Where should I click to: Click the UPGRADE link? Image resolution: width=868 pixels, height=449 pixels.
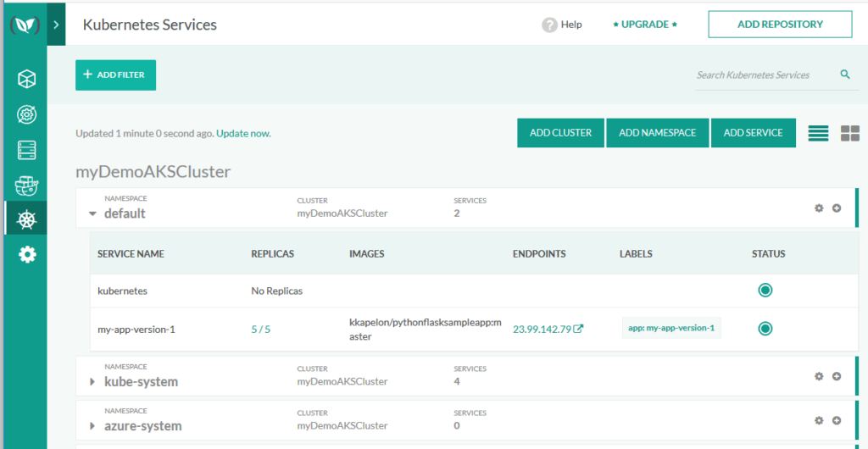point(645,25)
